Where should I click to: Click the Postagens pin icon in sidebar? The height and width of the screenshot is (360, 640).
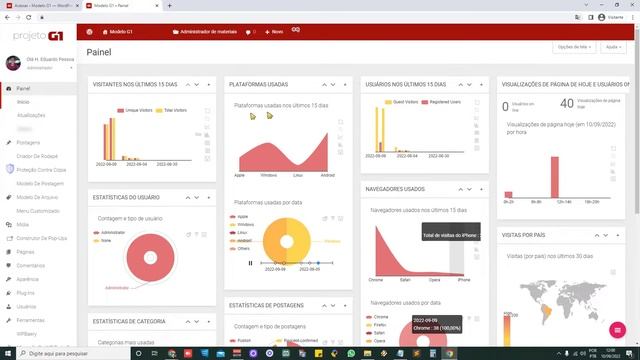[x=9, y=142]
